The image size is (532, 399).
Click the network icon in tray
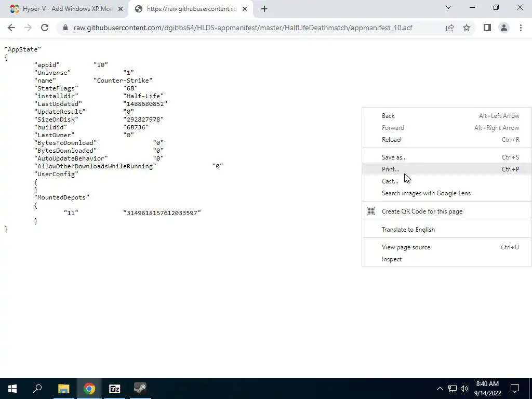[x=453, y=389]
